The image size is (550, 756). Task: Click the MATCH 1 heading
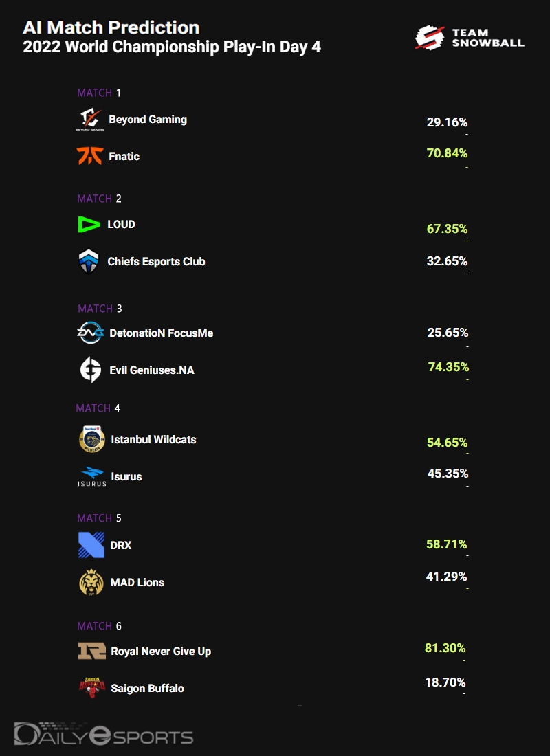click(99, 93)
